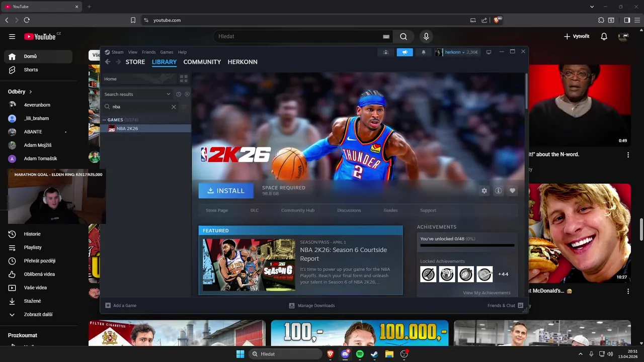644x362 pixels.
Task: Open the Help menu in Steam
Action: (182, 52)
